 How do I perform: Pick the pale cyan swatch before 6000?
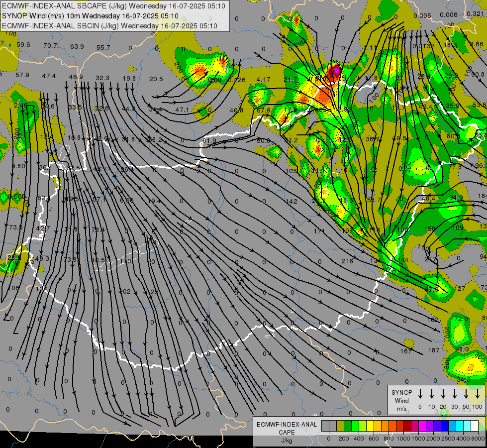(467, 426)
